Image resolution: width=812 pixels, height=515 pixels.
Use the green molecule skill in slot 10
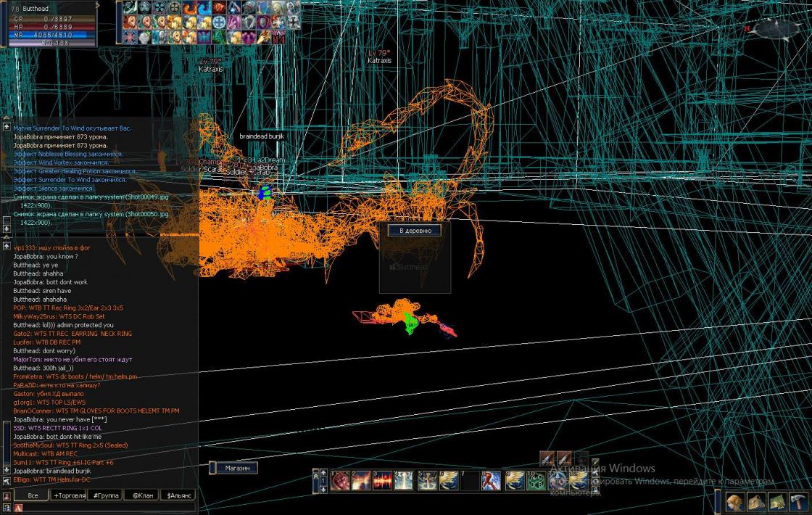(x=536, y=481)
